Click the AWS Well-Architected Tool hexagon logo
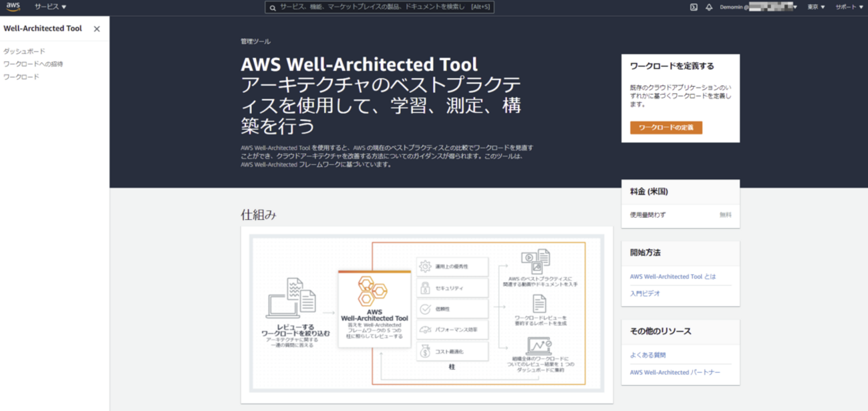This screenshot has width=868, height=411. pyautogui.click(x=372, y=291)
